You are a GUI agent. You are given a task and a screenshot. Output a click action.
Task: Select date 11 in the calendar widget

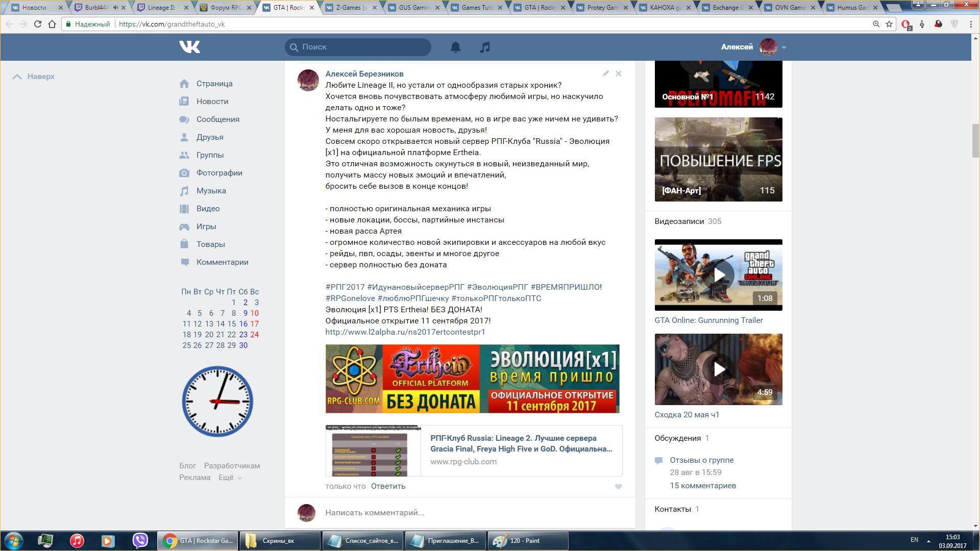[186, 324]
